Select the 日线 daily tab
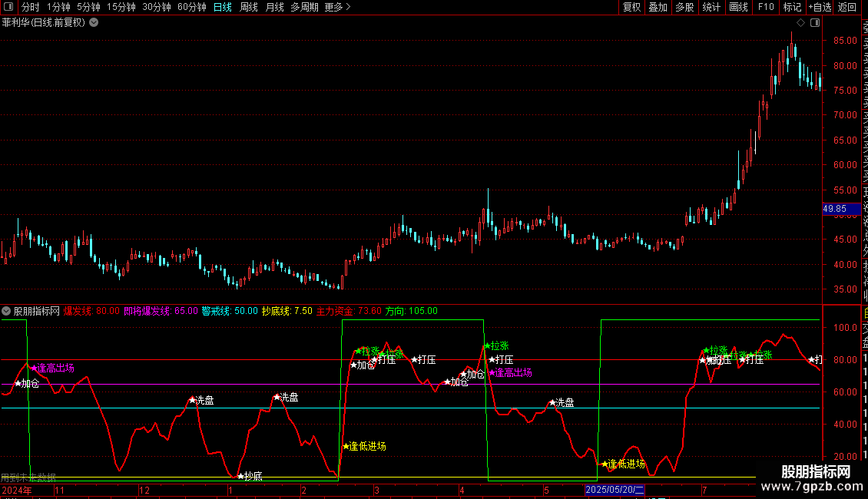This screenshot has height=499, width=868. 223,7
